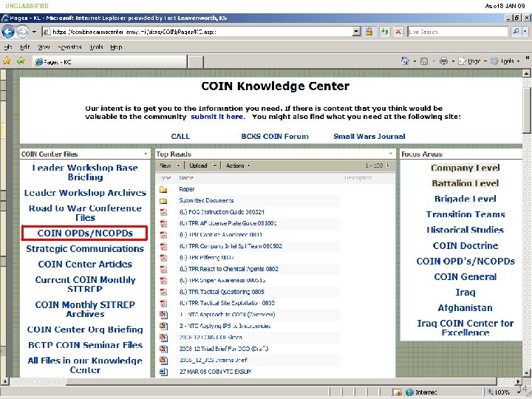This screenshot has width=532, height=399.
Task: Click the Live Search magnifier icon
Action: (516, 32)
